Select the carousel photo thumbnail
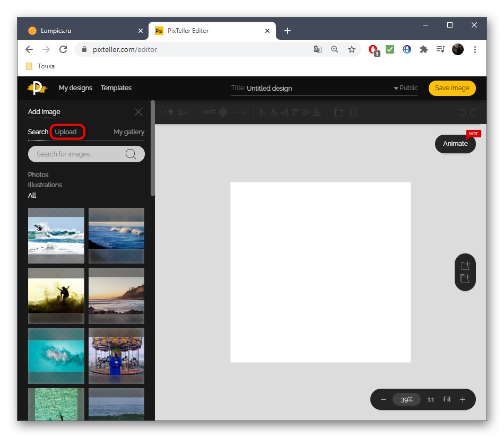Screen dimensions: 504x438 (116, 356)
